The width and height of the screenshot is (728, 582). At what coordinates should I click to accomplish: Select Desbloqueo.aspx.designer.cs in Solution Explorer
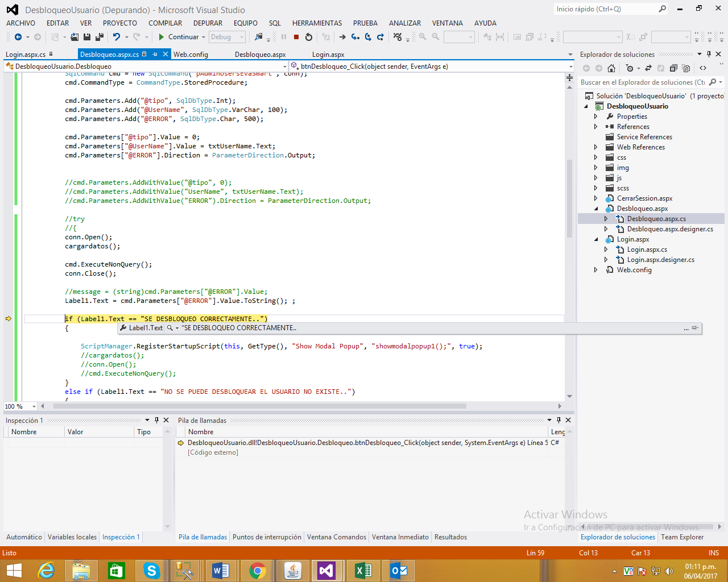click(670, 229)
